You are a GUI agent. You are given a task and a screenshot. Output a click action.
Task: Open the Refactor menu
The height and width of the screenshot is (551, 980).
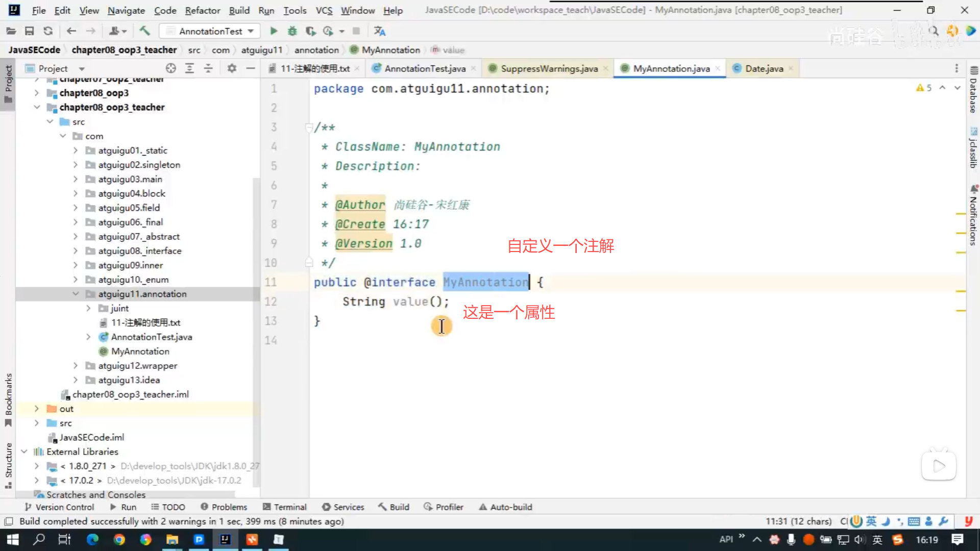point(202,10)
